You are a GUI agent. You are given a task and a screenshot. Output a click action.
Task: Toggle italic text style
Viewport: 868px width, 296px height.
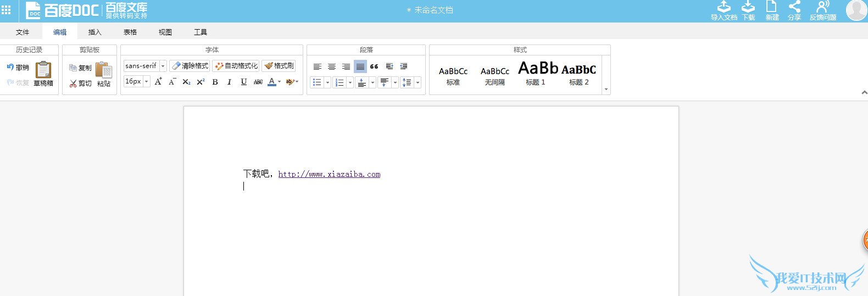(x=229, y=82)
